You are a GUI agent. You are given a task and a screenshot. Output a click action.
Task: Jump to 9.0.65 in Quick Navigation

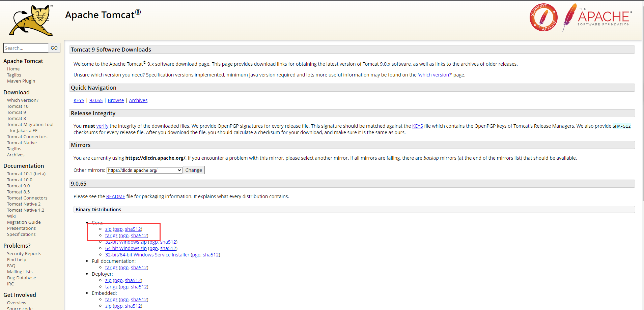pyautogui.click(x=96, y=100)
